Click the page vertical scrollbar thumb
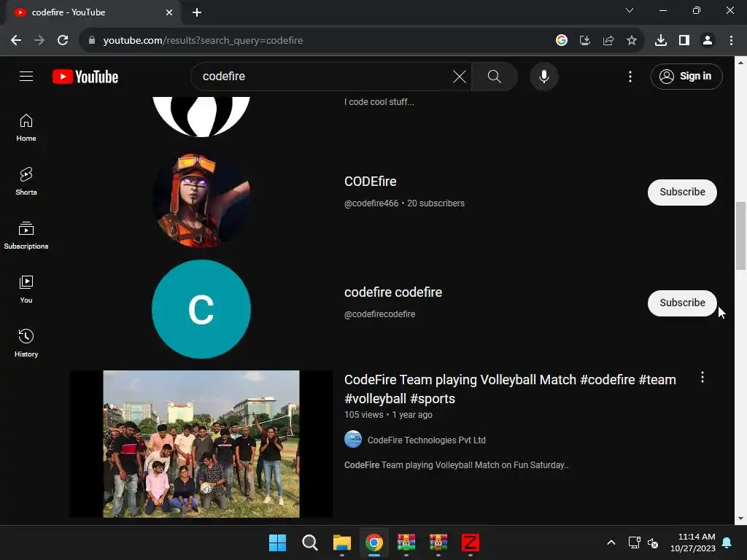 [x=740, y=236]
